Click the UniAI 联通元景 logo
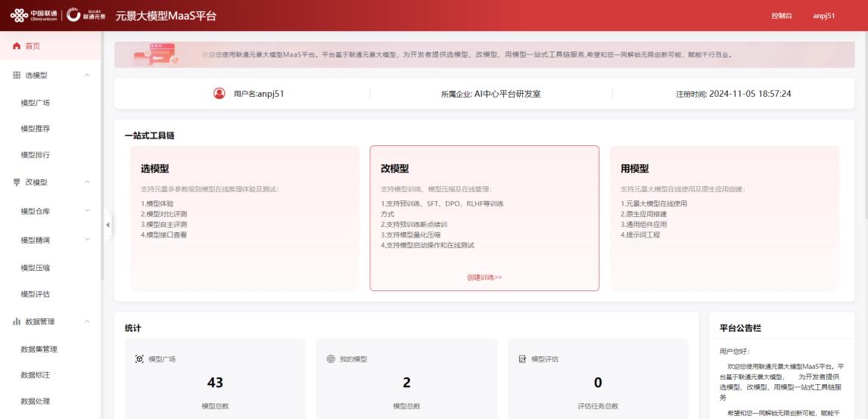 (x=86, y=15)
